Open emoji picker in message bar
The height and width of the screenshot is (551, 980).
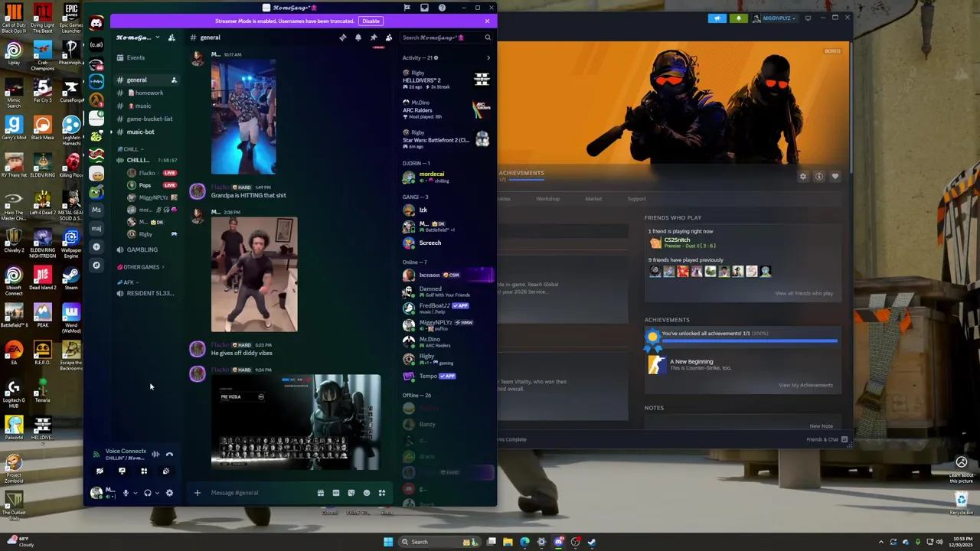pos(367,493)
